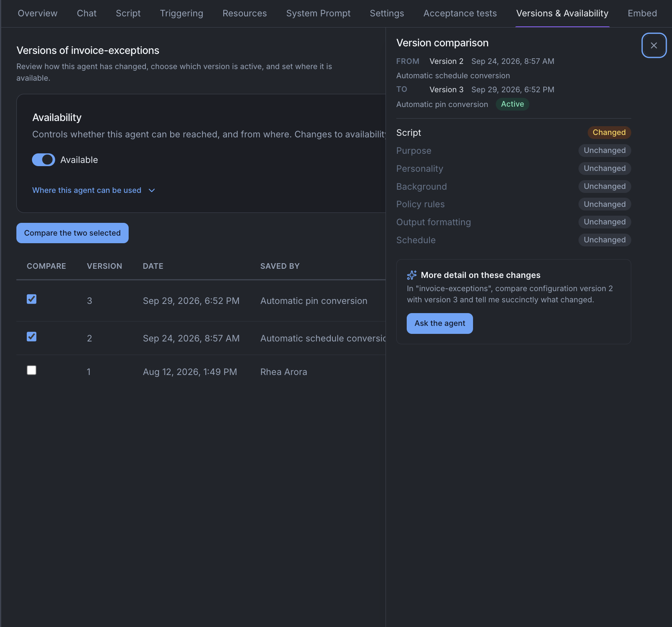The height and width of the screenshot is (627, 672).
Task: Click the 'Version 2' label in the FROM row
Action: point(446,62)
